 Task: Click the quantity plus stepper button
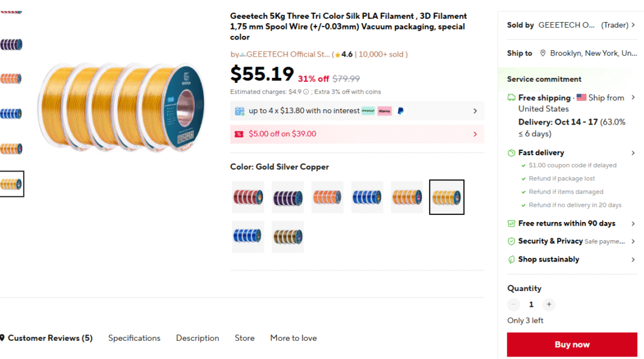click(x=548, y=304)
